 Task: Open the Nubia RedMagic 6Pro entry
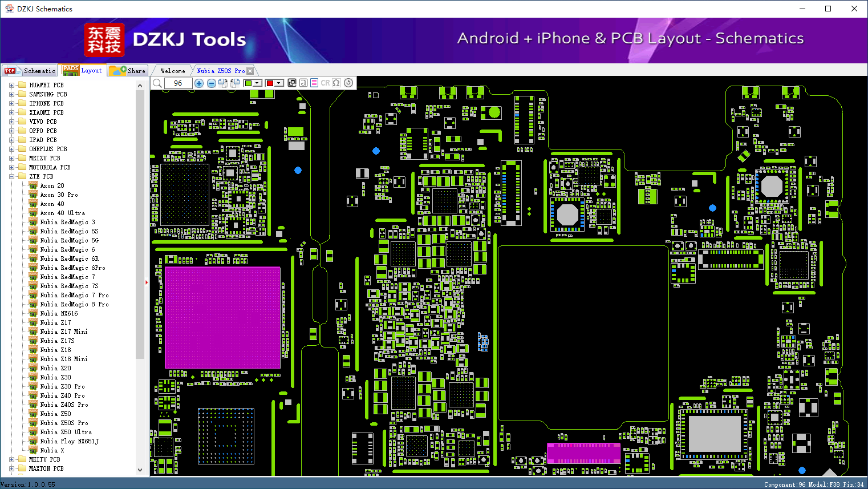(72, 268)
